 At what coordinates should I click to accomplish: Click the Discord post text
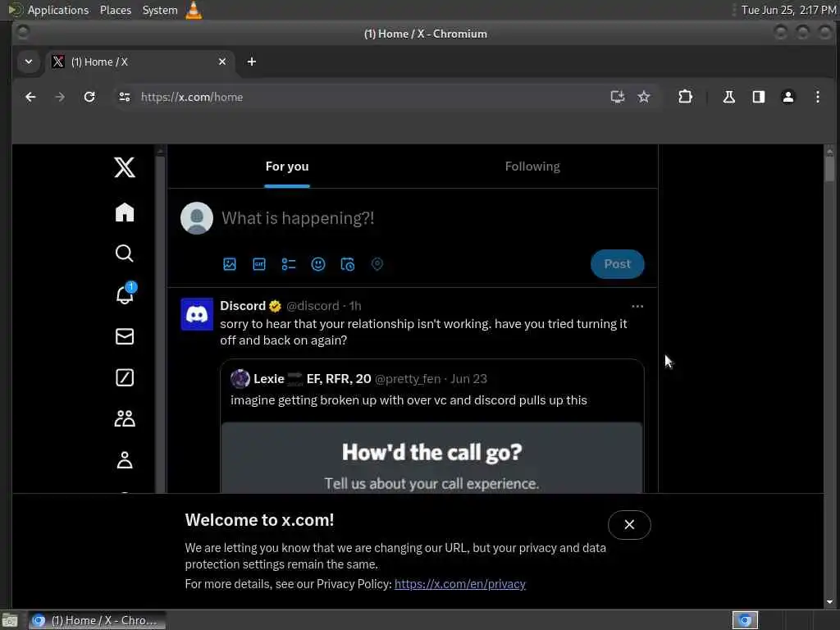pyautogui.click(x=423, y=332)
